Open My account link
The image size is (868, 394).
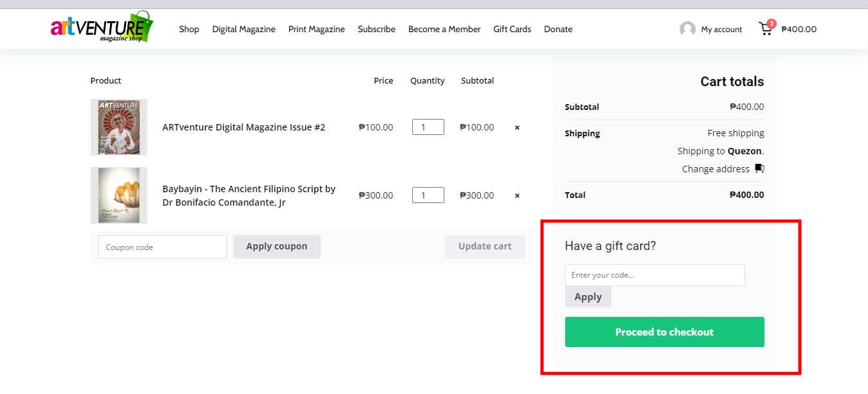(x=721, y=29)
